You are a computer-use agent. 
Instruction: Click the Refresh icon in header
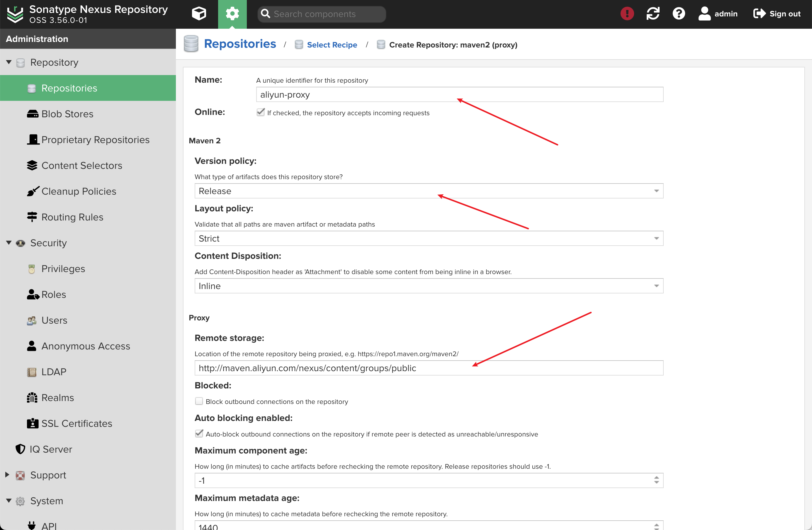[653, 14]
